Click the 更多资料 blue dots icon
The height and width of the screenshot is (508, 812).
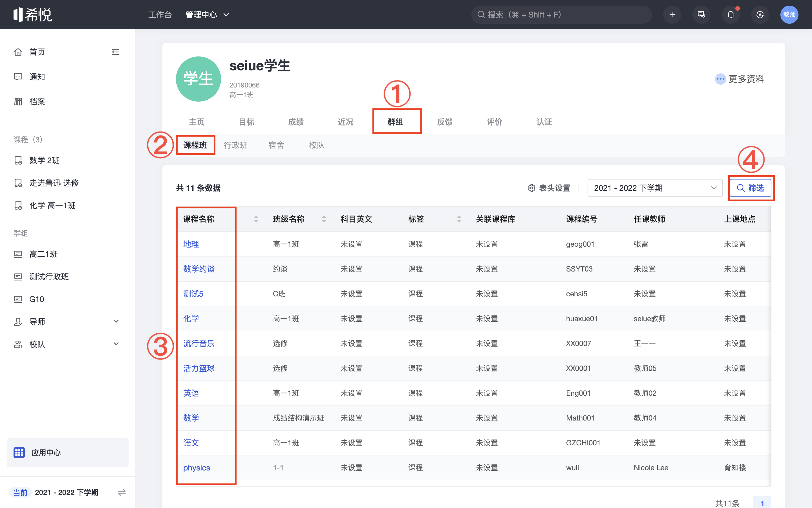coord(720,79)
